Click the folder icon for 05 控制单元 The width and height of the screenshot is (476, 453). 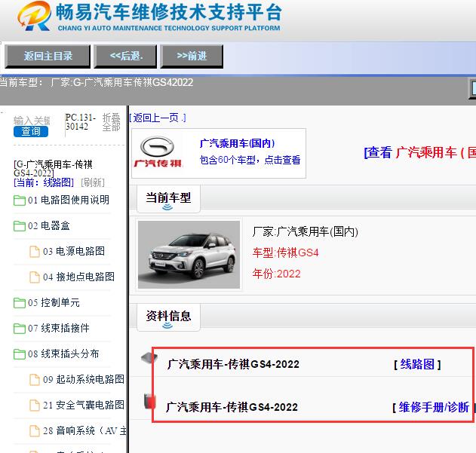pyautogui.click(x=20, y=303)
